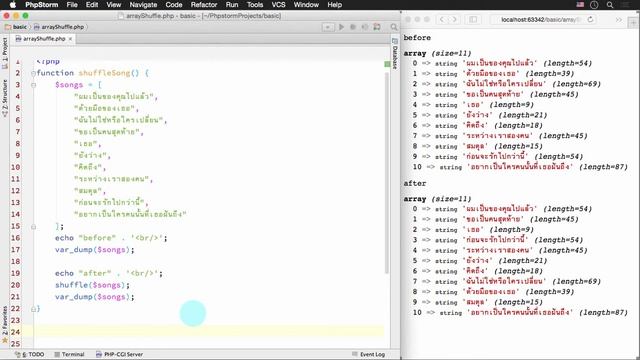
Task: Collapse the shuffleSong function fold marker
Action: point(33,73)
